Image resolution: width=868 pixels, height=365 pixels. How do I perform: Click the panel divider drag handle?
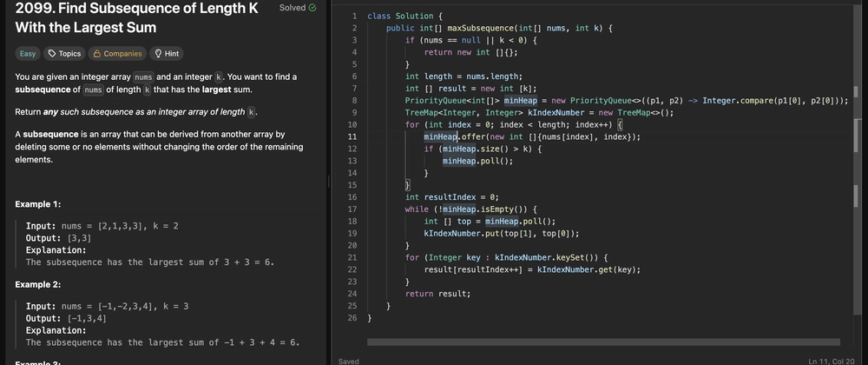click(329, 182)
